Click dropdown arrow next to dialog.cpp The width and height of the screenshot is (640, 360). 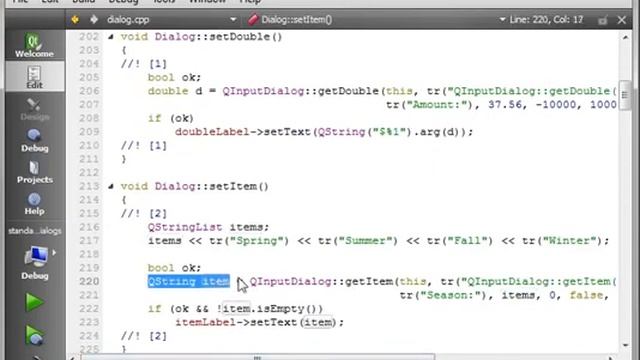[233, 19]
